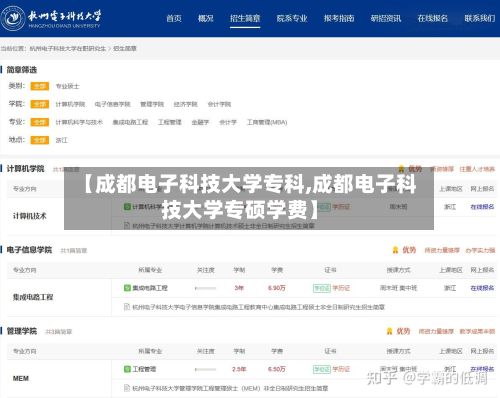Click the 3年 duration value
The image size is (500, 398).
point(239,288)
